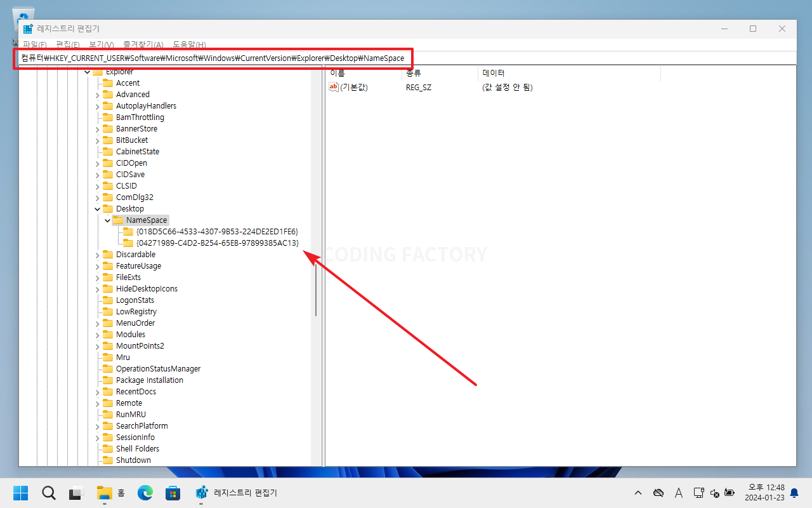Click the AutoplayHandlers folder icon
The image size is (812, 508).
(x=107, y=106)
